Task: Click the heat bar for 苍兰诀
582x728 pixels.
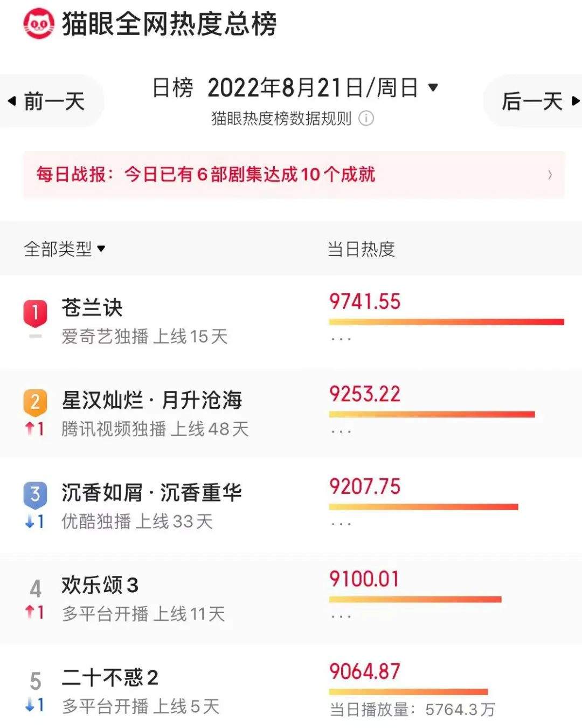Action: click(446, 322)
